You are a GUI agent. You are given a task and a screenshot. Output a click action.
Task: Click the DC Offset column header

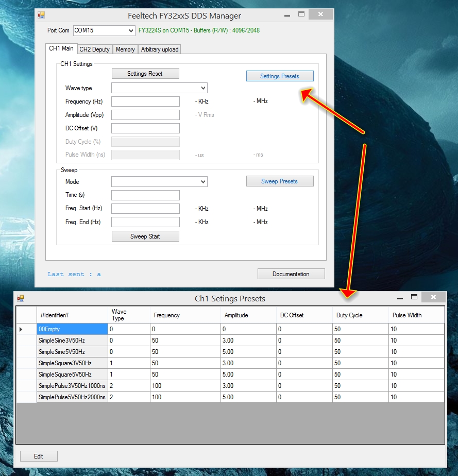click(x=304, y=315)
